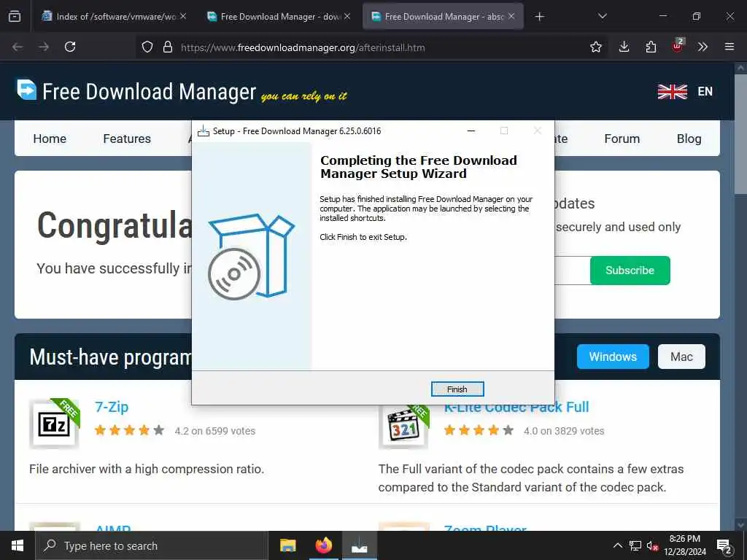Close the Index of /software/vmware tab
This screenshot has height=560, width=747.
183,16
